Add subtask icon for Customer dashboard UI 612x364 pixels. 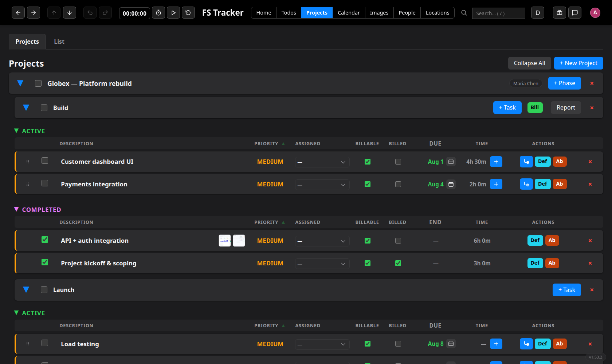(526, 162)
